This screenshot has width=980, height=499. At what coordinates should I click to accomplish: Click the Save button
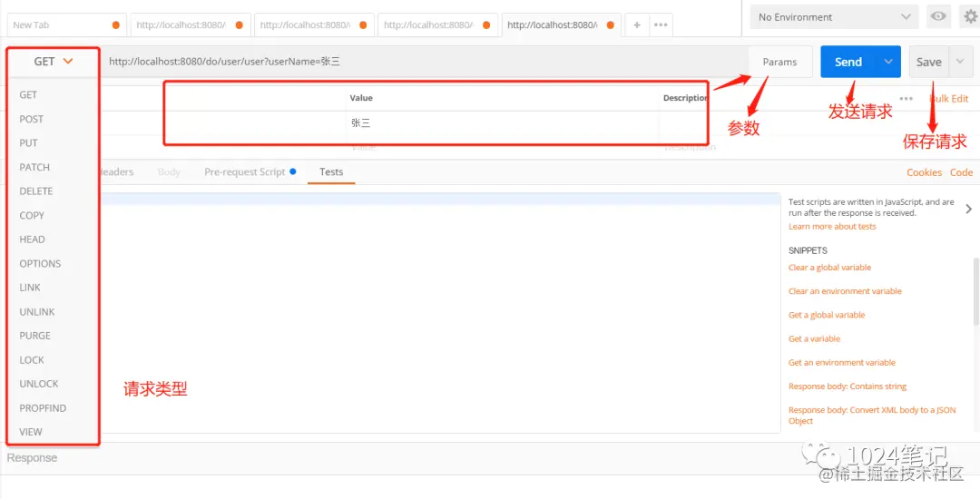pos(929,62)
